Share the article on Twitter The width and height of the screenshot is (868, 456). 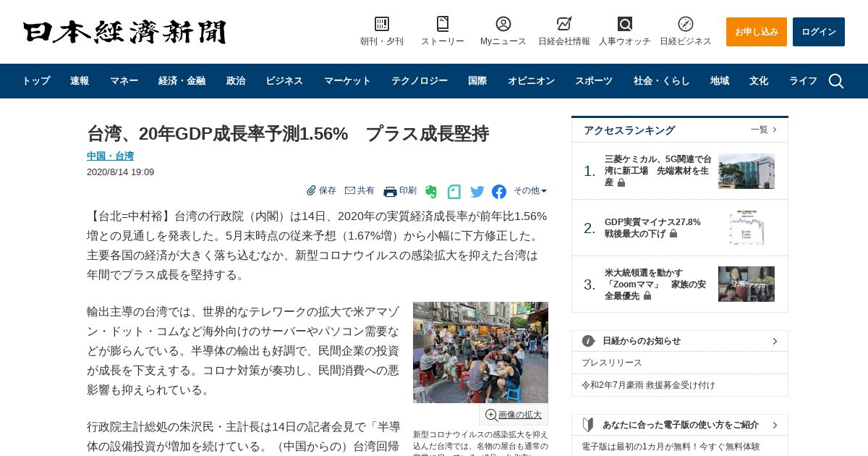[477, 192]
